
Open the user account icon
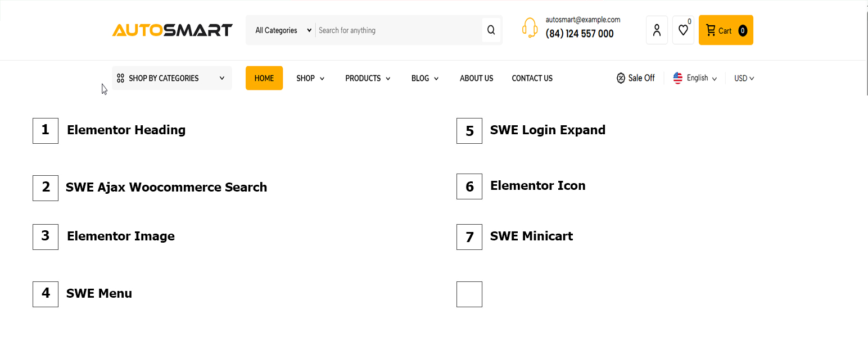click(657, 30)
